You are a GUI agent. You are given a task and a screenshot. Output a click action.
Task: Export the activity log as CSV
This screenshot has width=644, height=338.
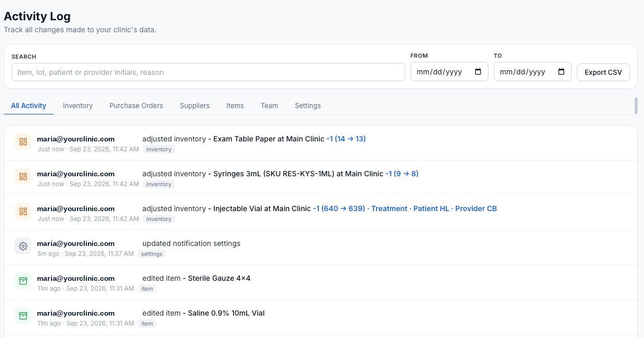point(603,72)
